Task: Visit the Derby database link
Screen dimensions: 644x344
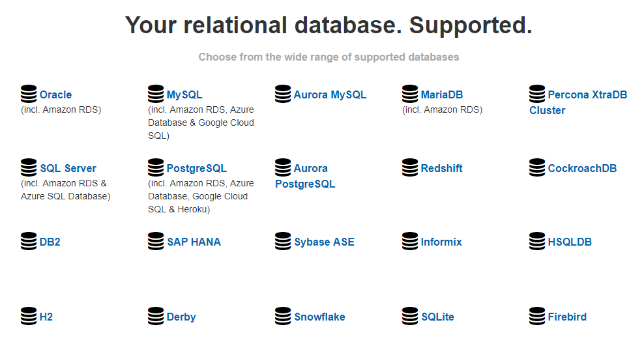Action: coord(181,317)
